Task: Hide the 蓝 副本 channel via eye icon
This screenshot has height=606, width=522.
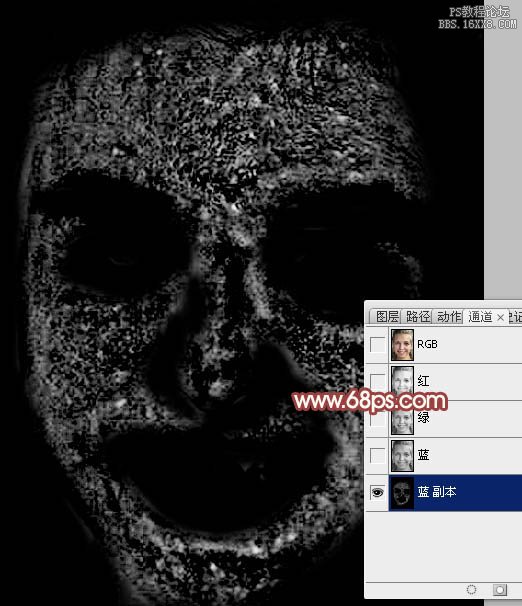Action: point(377,492)
